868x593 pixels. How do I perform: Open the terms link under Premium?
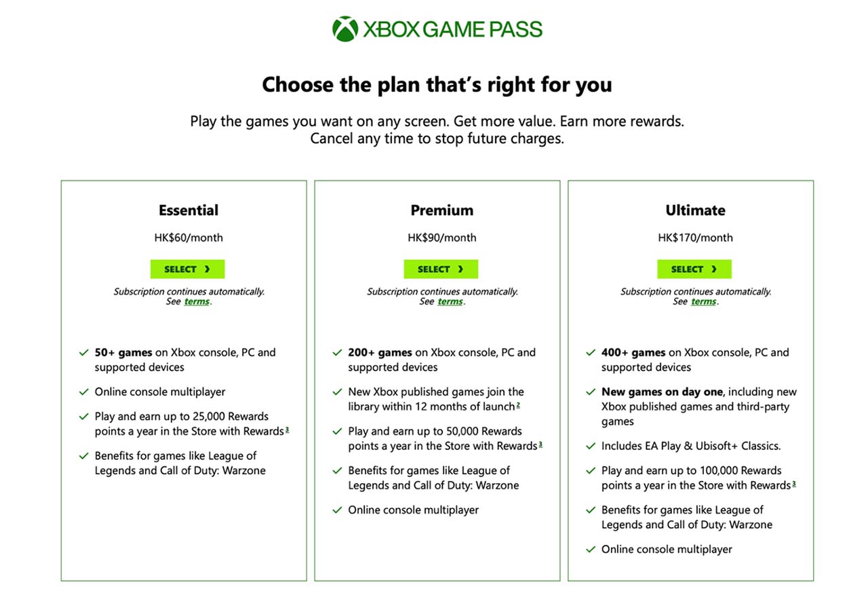click(450, 302)
